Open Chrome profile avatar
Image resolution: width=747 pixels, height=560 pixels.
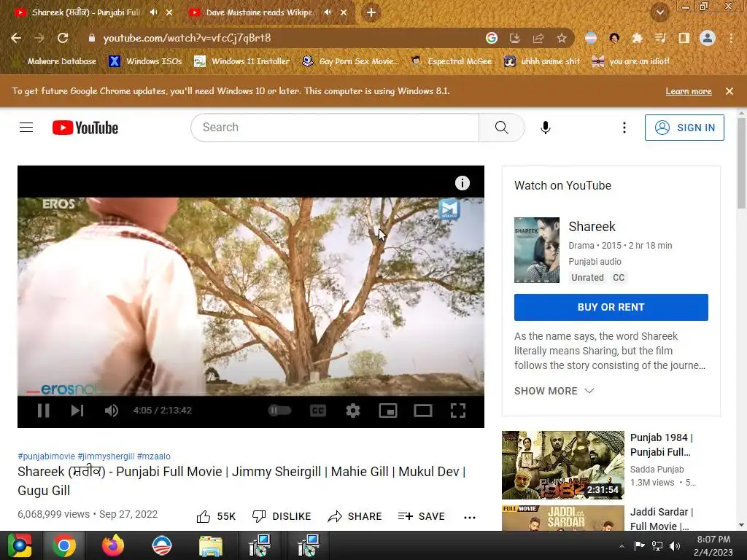[x=708, y=38]
